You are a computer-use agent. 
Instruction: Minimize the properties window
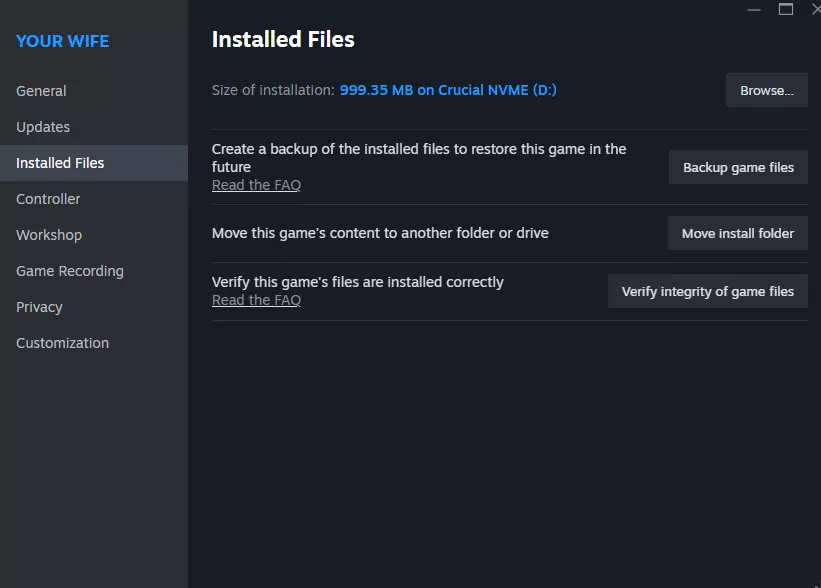754,9
